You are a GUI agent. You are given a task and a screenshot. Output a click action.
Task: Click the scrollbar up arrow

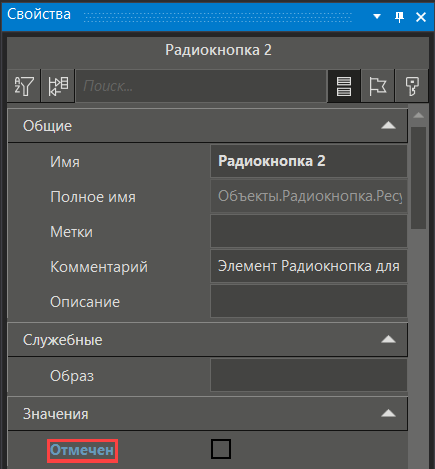(418, 116)
